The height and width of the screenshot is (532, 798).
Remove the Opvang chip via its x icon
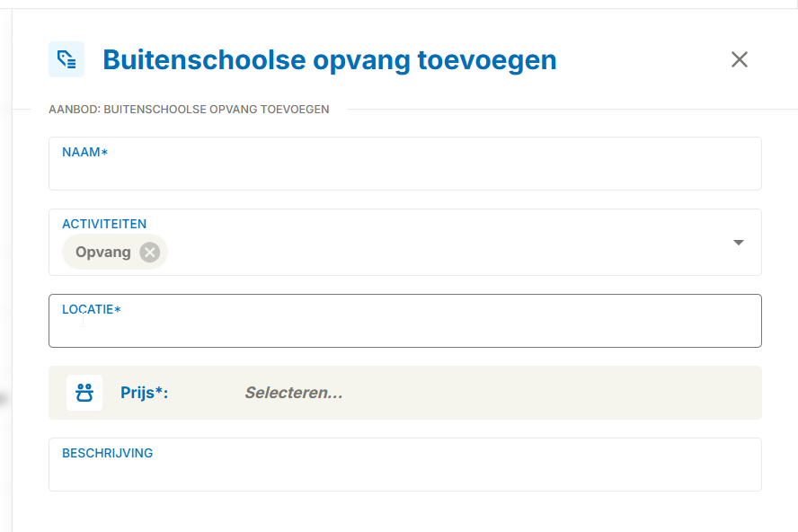click(150, 253)
